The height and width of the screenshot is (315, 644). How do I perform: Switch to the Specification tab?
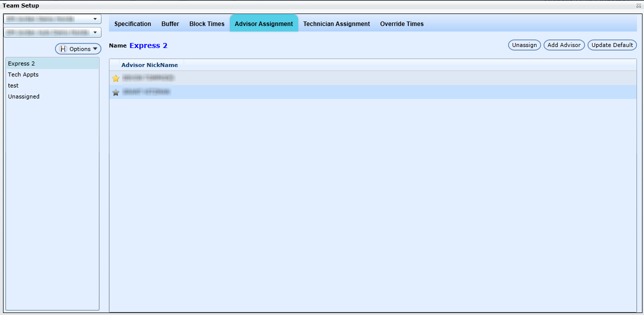coord(132,24)
